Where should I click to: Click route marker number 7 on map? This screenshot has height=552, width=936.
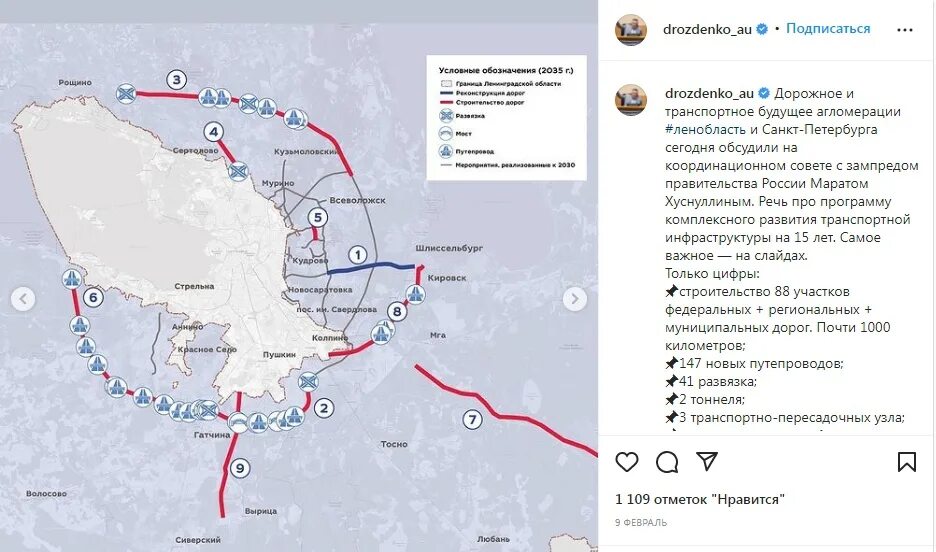click(x=473, y=420)
